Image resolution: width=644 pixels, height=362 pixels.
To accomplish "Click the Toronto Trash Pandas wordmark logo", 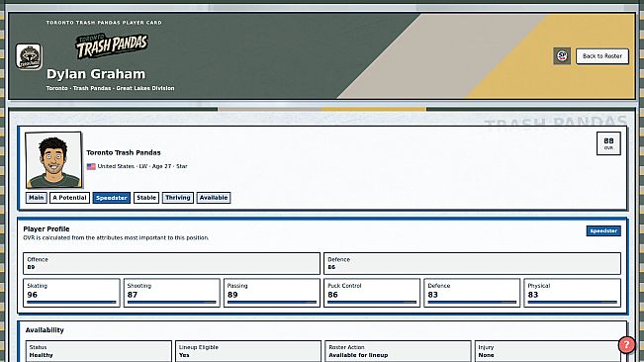I will (x=112, y=45).
